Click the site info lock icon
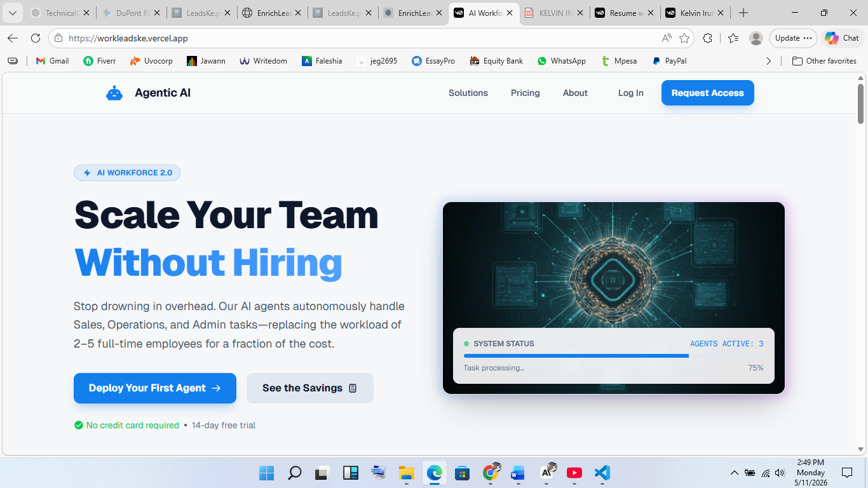 (58, 38)
